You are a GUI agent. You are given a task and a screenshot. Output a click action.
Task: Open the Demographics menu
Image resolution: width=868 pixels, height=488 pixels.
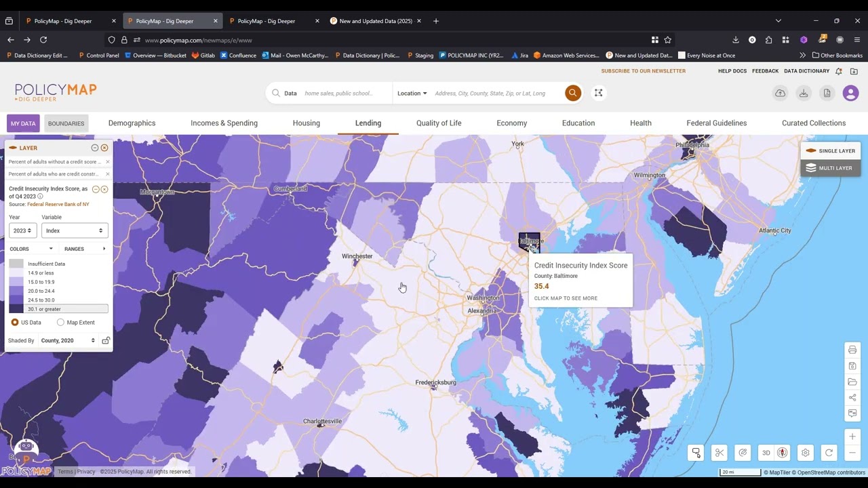coord(132,123)
